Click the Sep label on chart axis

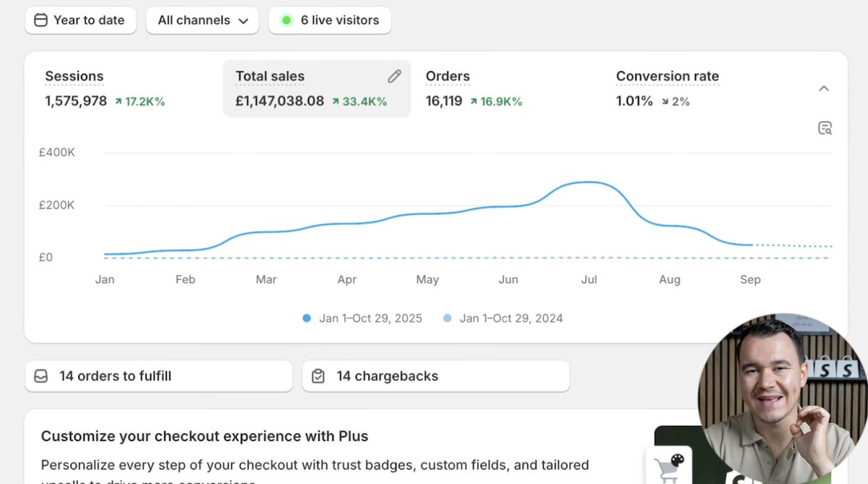(750, 279)
